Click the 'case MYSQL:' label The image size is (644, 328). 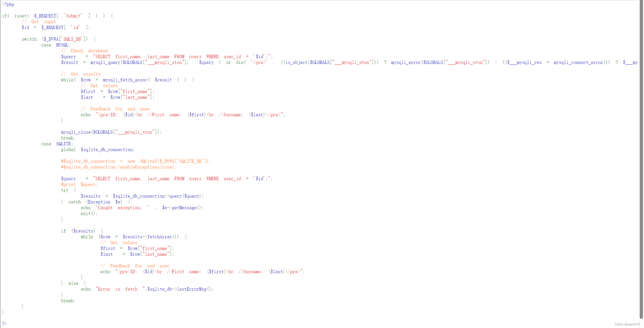[x=56, y=45]
